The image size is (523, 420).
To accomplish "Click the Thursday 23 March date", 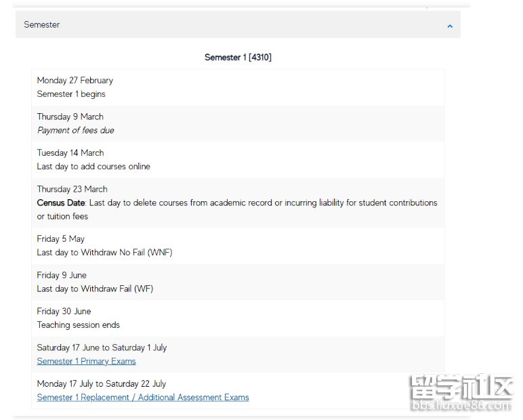I will 72,189.
